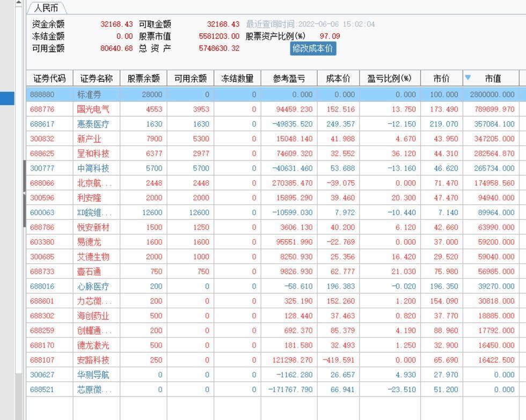The height and width of the screenshot is (420, 526).
Task: Select stock 海创药业
Action: coord(93,316)
